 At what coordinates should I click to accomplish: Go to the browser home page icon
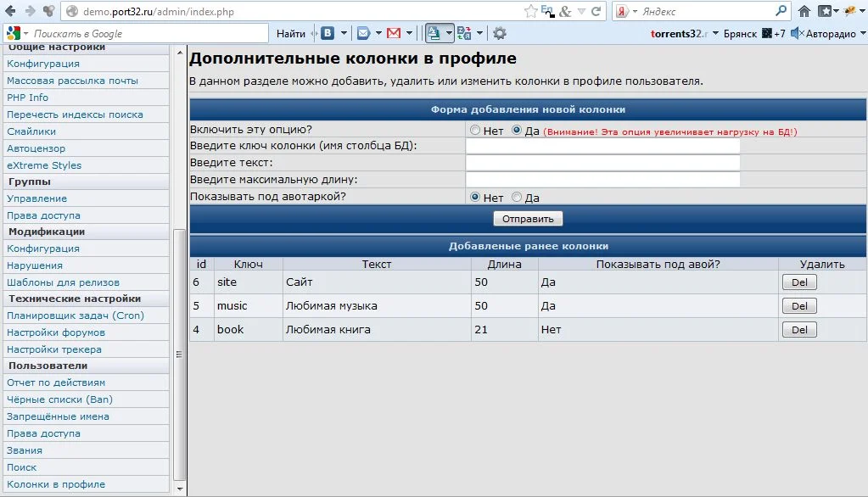coord(804,11)
